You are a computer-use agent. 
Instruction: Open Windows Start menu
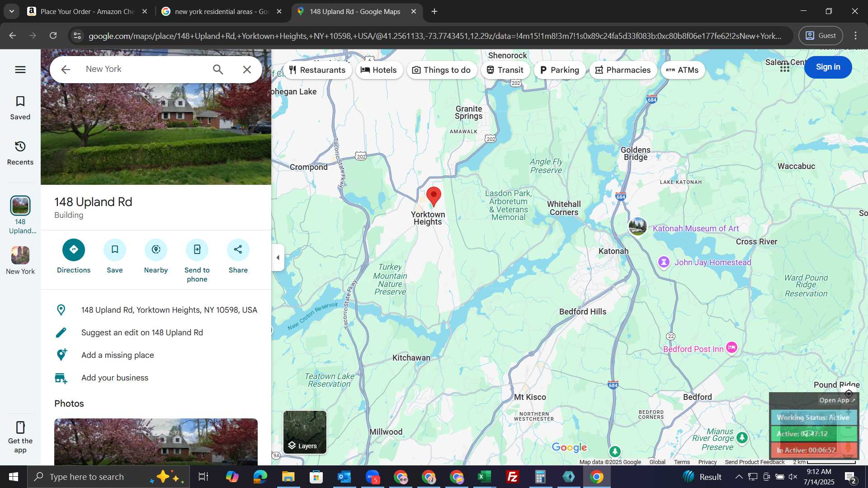tap(14, 477)
